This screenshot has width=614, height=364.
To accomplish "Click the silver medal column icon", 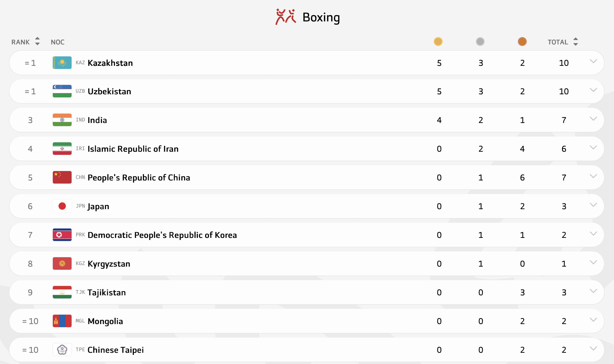I will tap(480, 42).
